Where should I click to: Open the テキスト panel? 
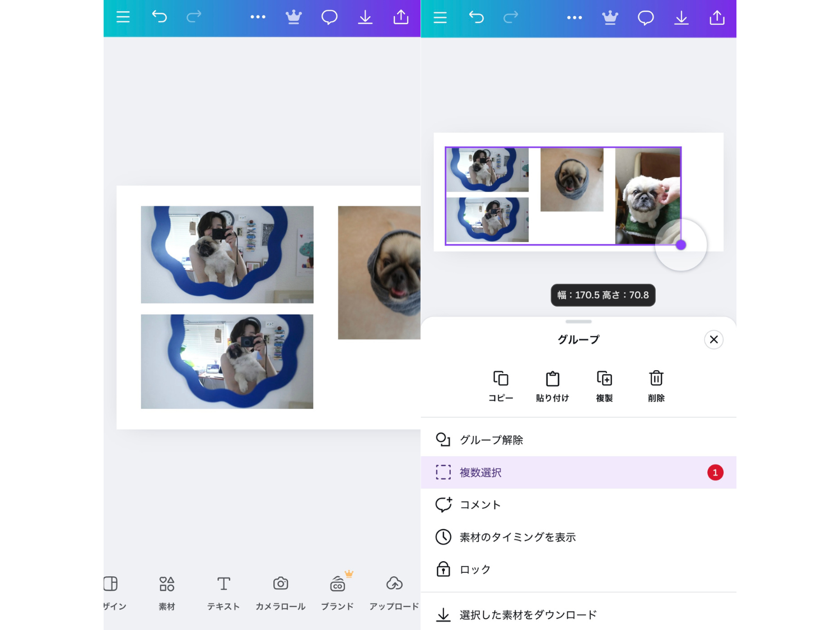(223, 592)
